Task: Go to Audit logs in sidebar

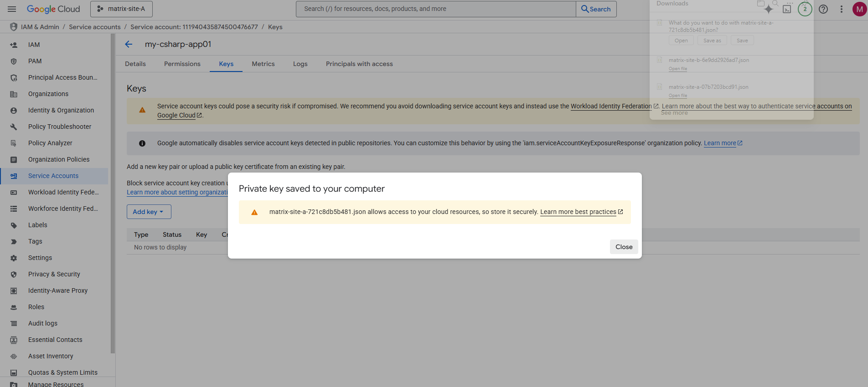Action: click(43, 323)
